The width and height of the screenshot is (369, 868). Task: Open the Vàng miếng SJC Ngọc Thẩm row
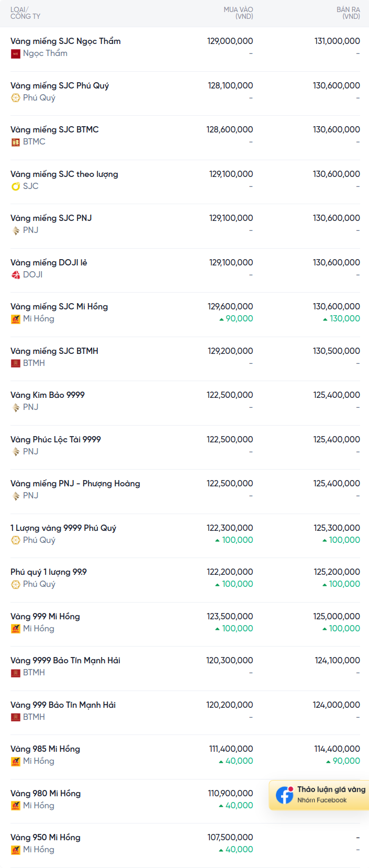185,49
